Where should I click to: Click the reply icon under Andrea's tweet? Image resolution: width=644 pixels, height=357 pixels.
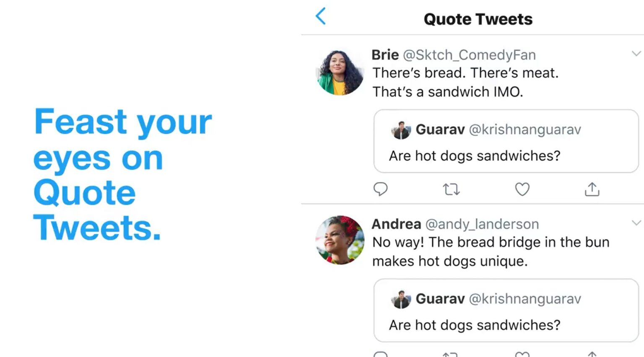(381, 354)
